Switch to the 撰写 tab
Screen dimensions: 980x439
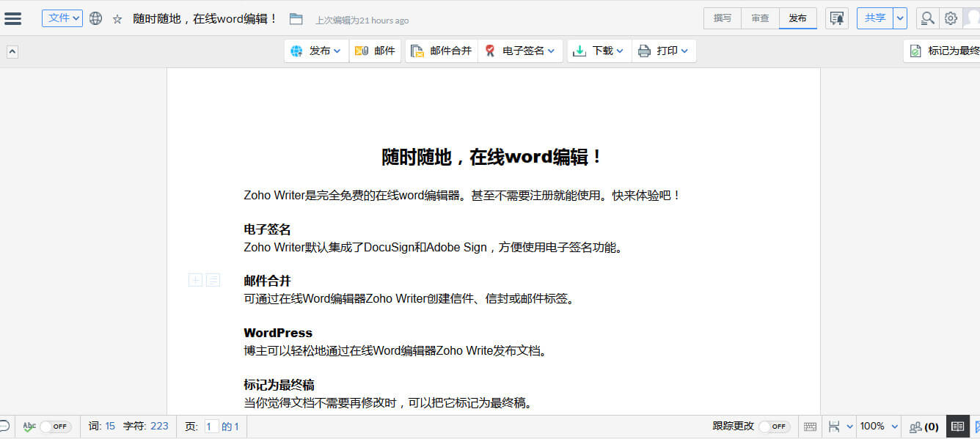(x=723, y=18)
